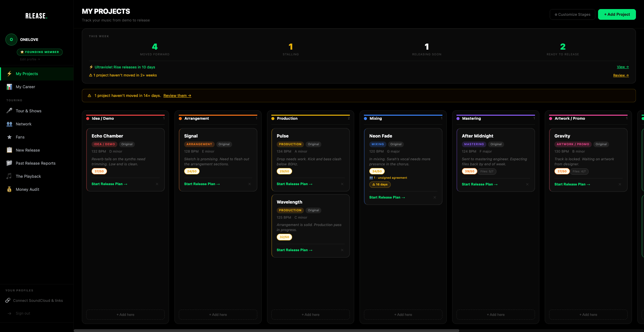Open My Projects lightning bolt icon
644x332 pixels.
(9, 74)
